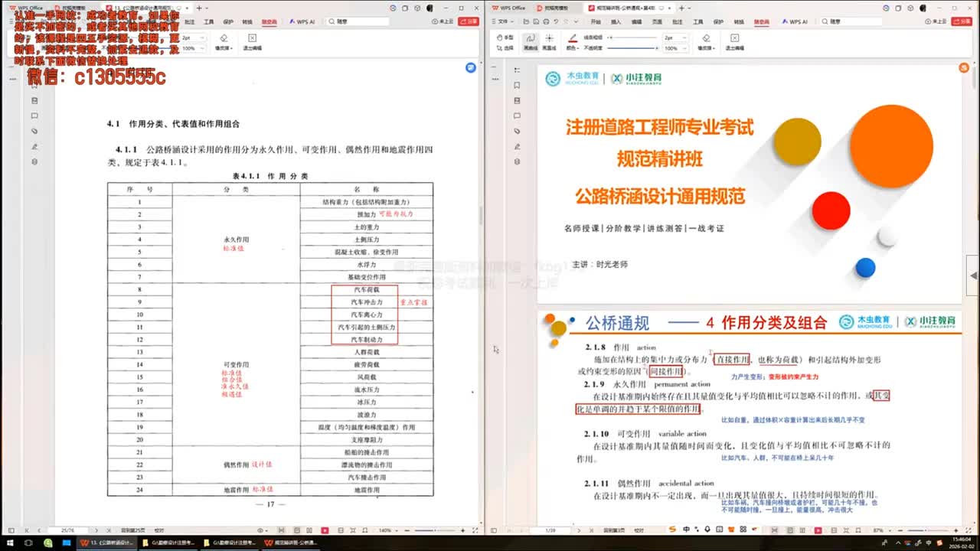Click the search field in right window
This screenshot has width=980, height=551.
tap(850, 22)
